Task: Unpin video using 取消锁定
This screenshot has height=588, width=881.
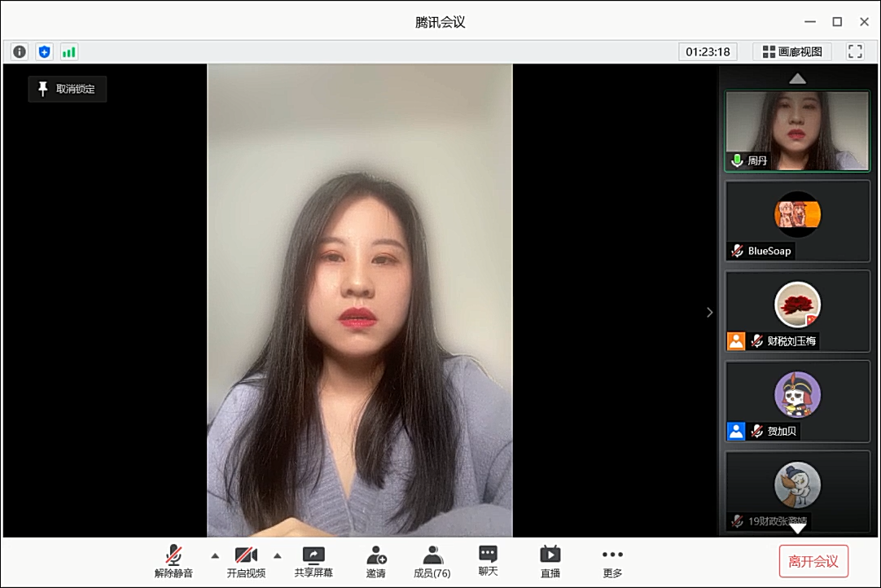Action: point(68,89)
